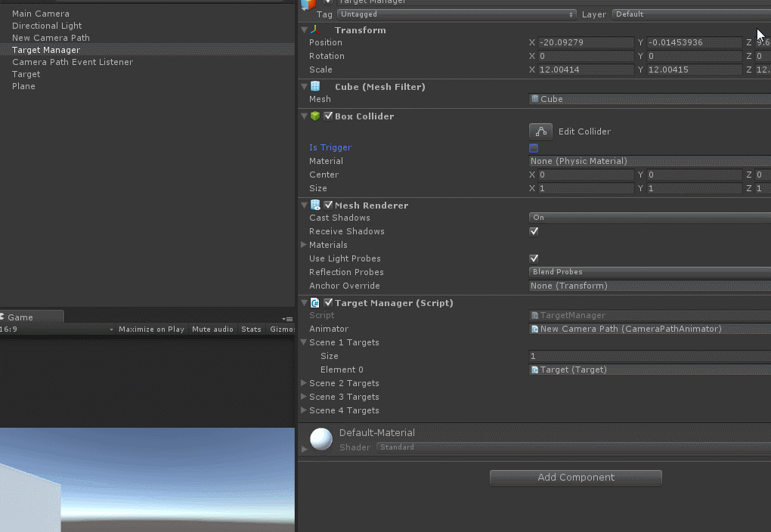Select New Camera Path in the hierarchy
Screen dimensions: 771x532
pyautogui.click(x=51, y=38)
